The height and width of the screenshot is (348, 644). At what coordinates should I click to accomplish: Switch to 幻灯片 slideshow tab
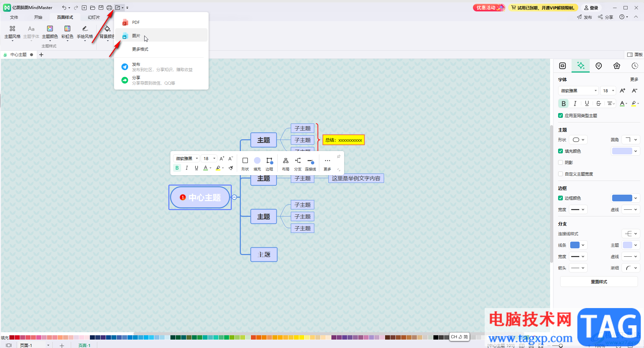click(94, 17)
